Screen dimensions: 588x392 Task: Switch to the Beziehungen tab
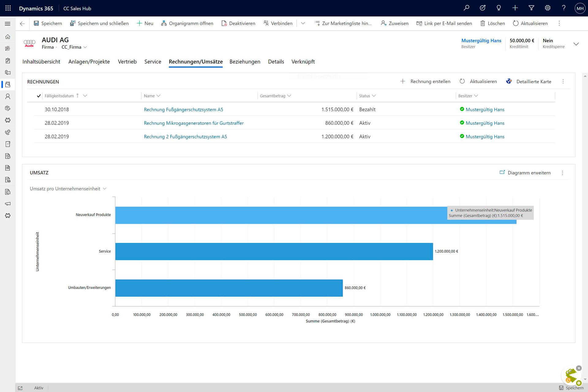point(245,62)
